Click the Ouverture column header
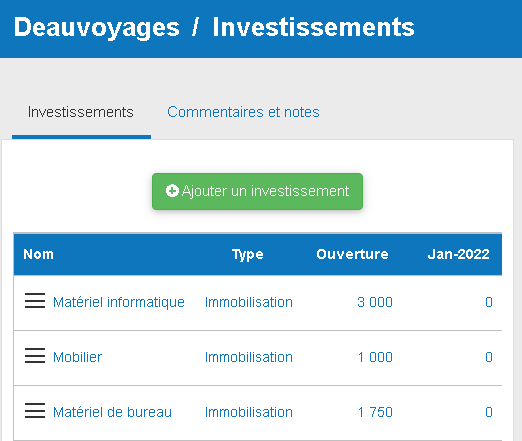Viewport: 522px width, 441px height. [x=352, y=254]
